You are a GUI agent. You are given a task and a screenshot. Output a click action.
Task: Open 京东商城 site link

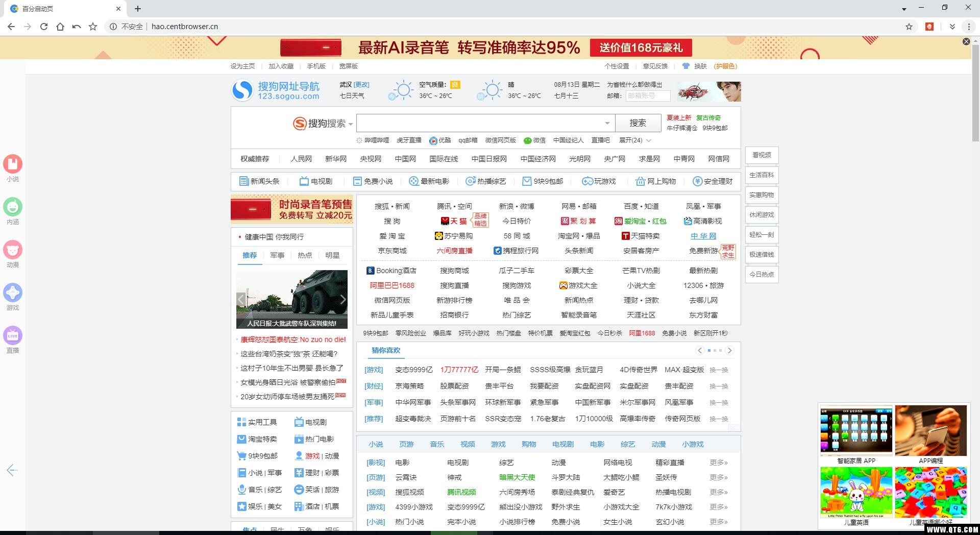point(392,251)
